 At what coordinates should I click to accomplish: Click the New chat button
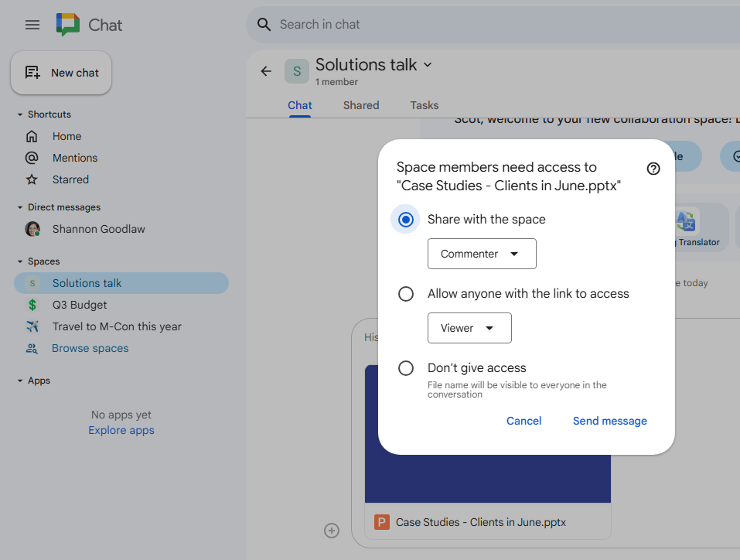[61, 73]
